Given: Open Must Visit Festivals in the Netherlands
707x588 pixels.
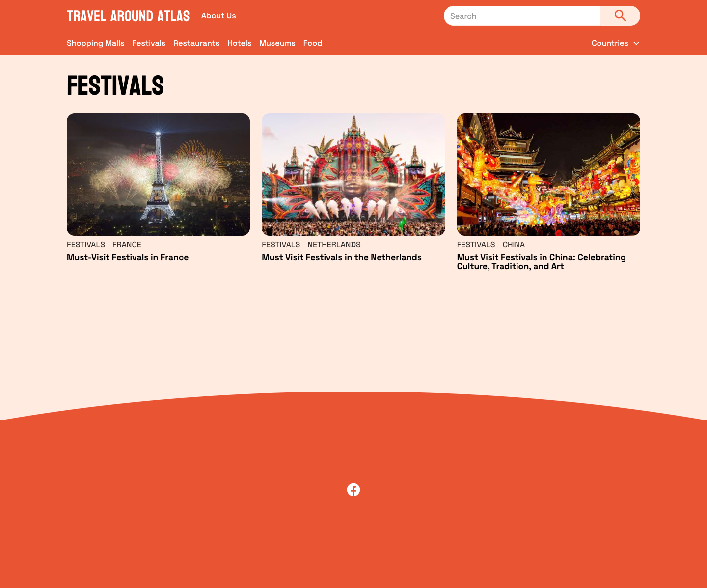Looking at the screenshot, I should (342, 257).
